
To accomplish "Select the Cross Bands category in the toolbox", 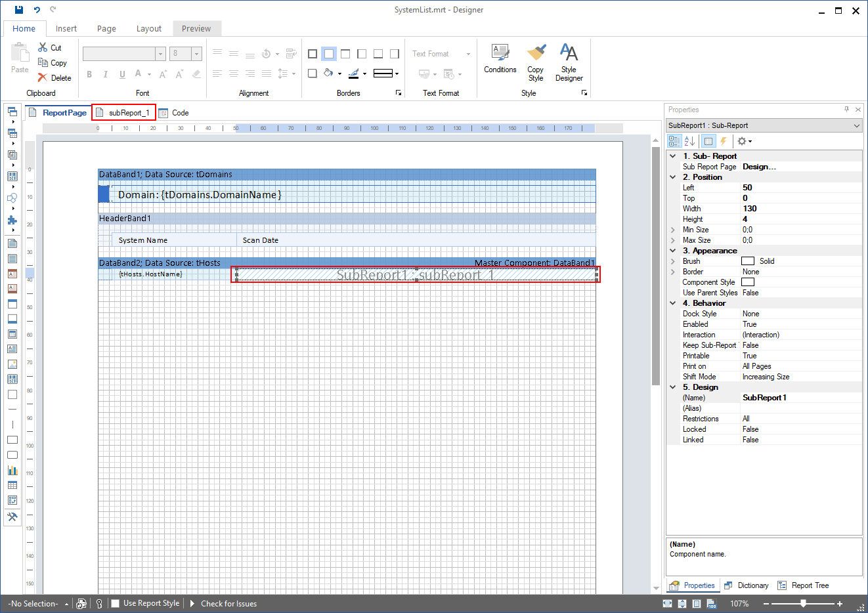I will (x=12, y=133).
